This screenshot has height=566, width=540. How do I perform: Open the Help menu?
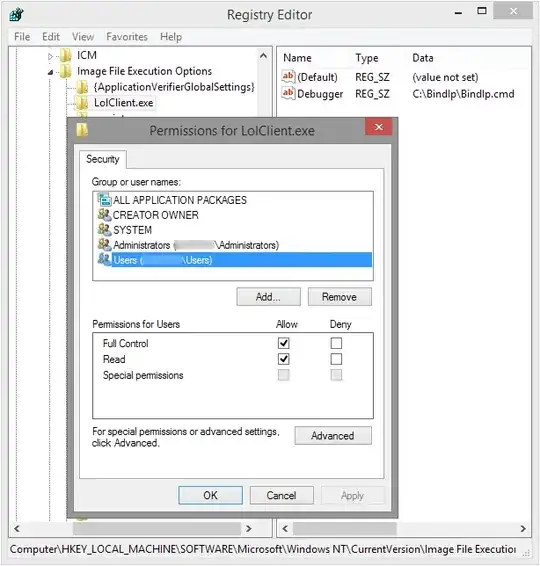171,37
